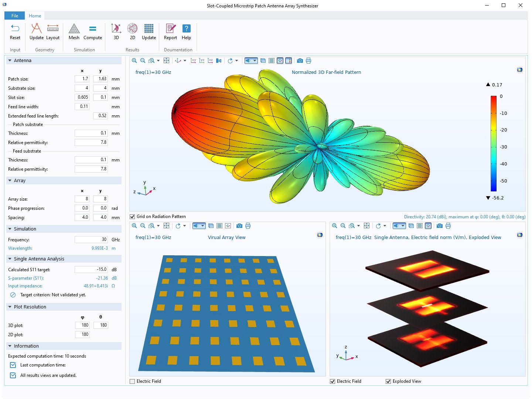
Task: Open the File menu tab
Action: [15, 16]
